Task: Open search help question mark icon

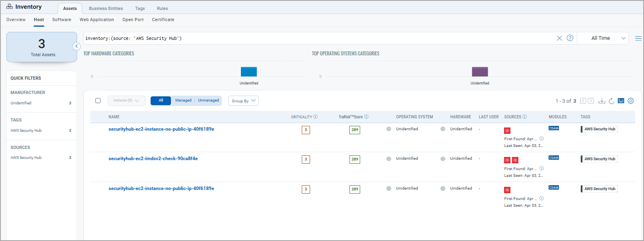Action: pyautogui.click(x=570, y=38)
